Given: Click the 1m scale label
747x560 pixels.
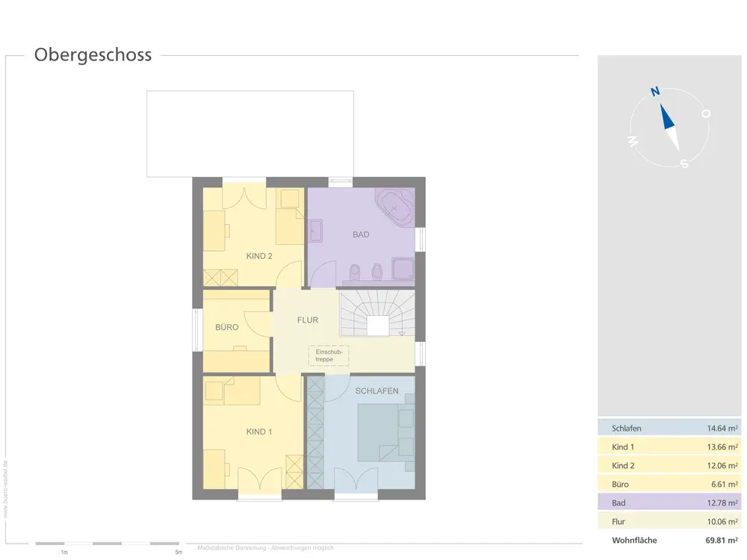Looking at the screenshot, I should pyautogui.click(x=64, y=553).
